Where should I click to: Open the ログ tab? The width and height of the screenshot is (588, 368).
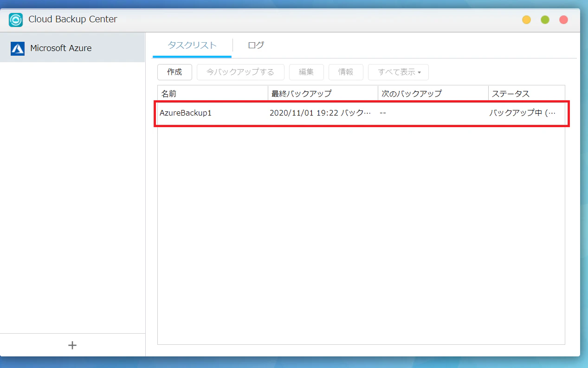click(256, 45)
